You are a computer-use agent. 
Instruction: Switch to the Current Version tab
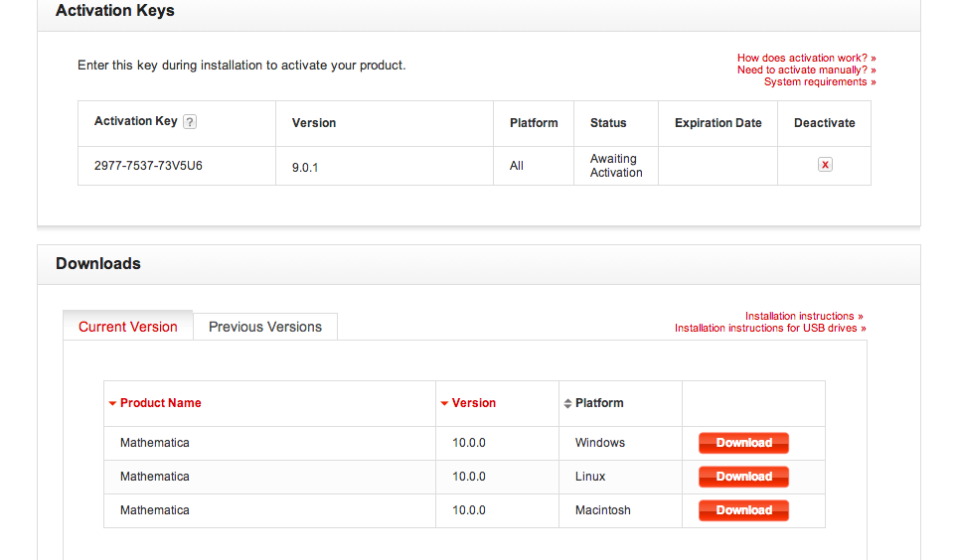click(x=128, y=327)
